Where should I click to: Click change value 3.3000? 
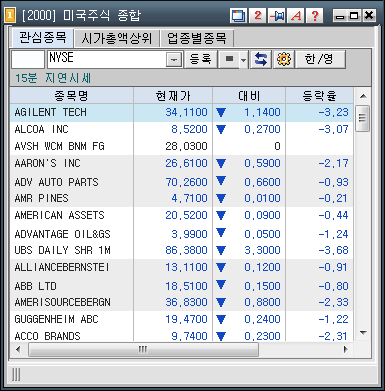[262, 250]
